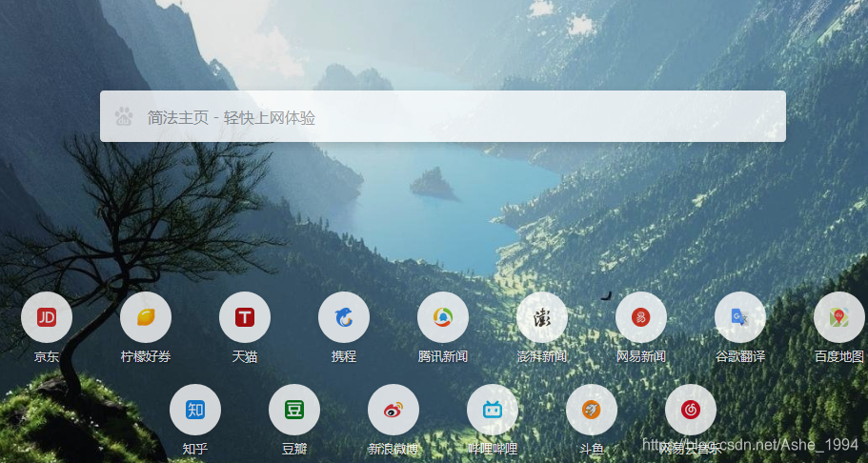Viewport: 868px width, 463px height.
Task: Click the 豆瓣 green icon
Action: pyautogui.click(x=294, y=410)
